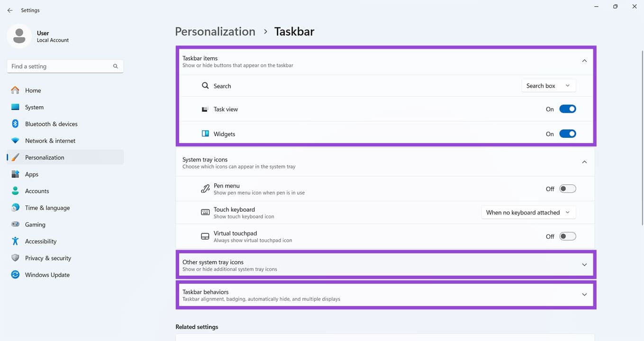Select the Bluetooth & devices icon
644x341 pixels.
click(15, 124)
